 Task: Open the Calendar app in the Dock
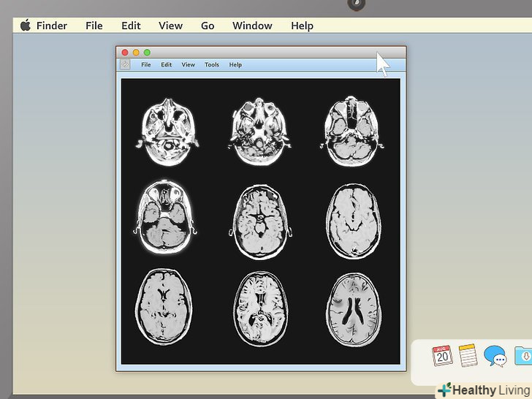(442, 356)
